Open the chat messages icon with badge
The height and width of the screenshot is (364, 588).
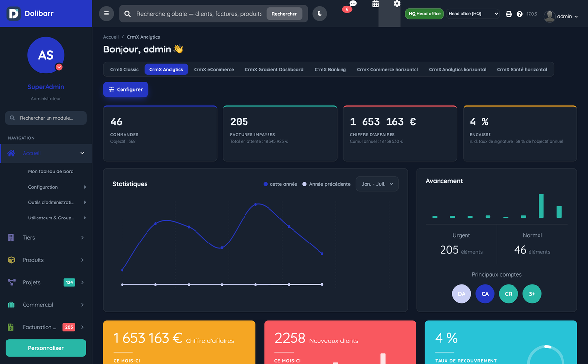pos(353,4)
